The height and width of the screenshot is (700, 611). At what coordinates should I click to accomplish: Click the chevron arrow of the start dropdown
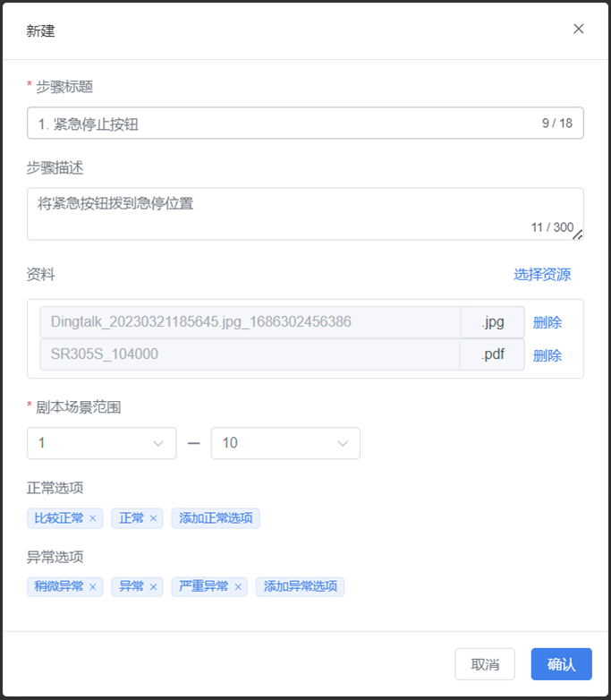click(158, 443)
